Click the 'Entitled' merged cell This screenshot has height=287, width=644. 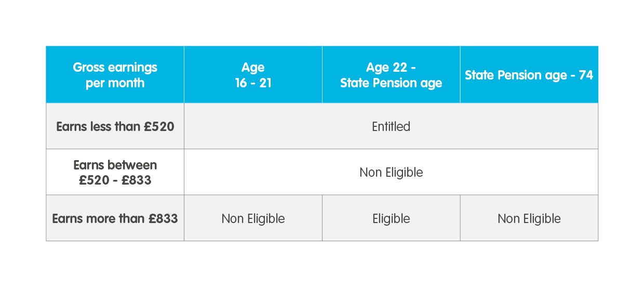[391, 126]
